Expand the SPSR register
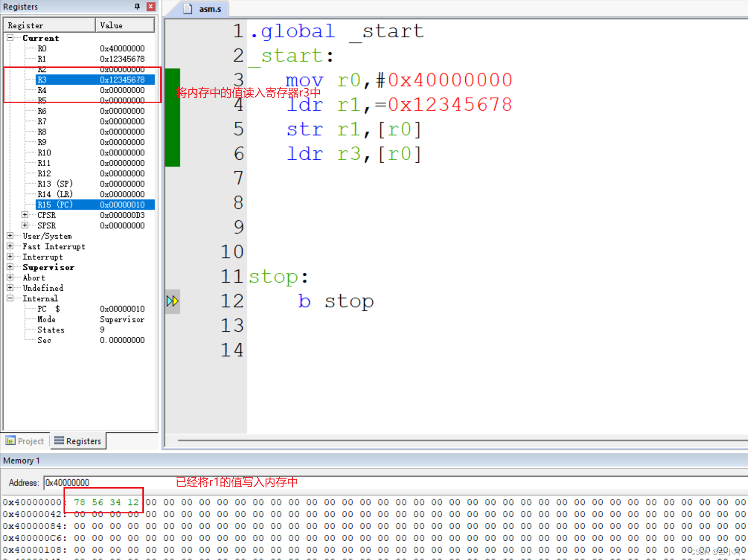Image resolution: width=748 pixels, height=560 pixels. tap(25, 225)
